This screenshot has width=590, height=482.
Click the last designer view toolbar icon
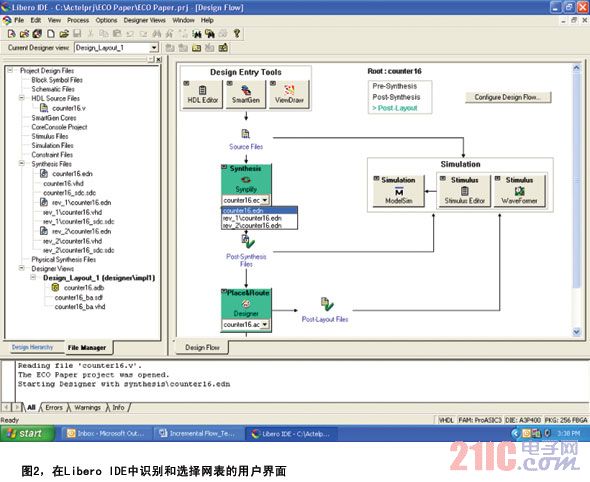pos(223,48)
